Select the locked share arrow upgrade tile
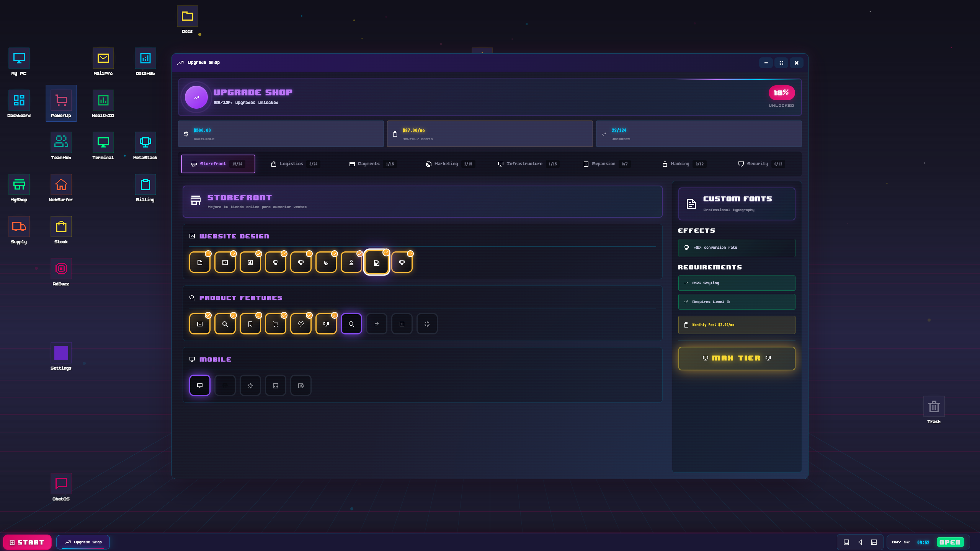The width and height of the screenshot is (980, 551). click(376, 324)
